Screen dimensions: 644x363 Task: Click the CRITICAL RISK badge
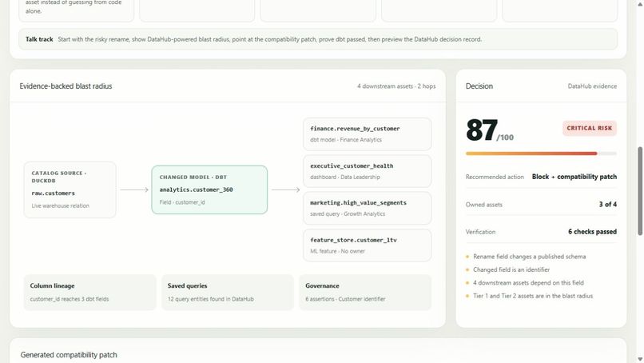click(x=590, y=128)
